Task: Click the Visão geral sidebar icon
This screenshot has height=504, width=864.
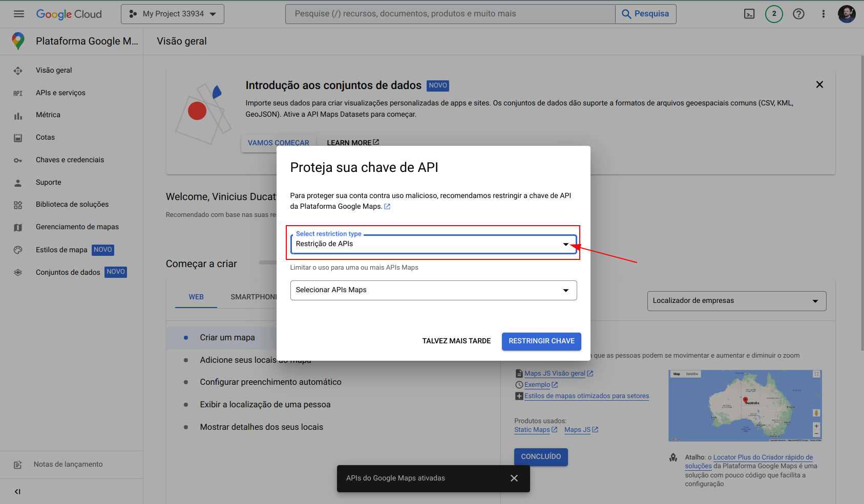Action: click(18, 71)
